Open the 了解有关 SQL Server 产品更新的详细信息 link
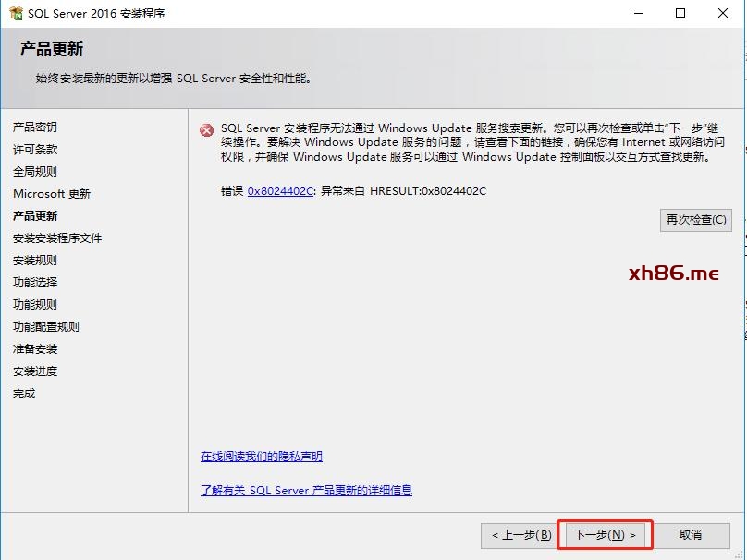Viewport: 747px width, 560px height. [306, 491]
